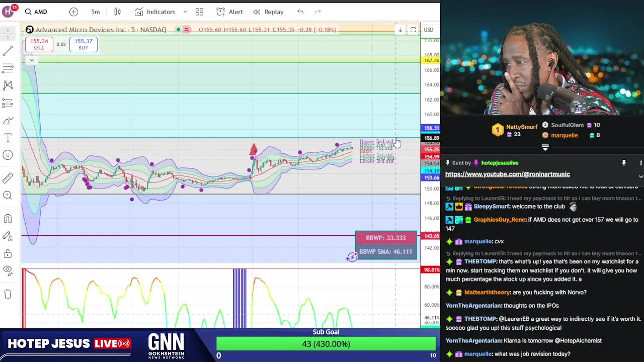Click the 155.34 SELL button
The height and width of the screenshot is (362, 644).
click(39, 44)
